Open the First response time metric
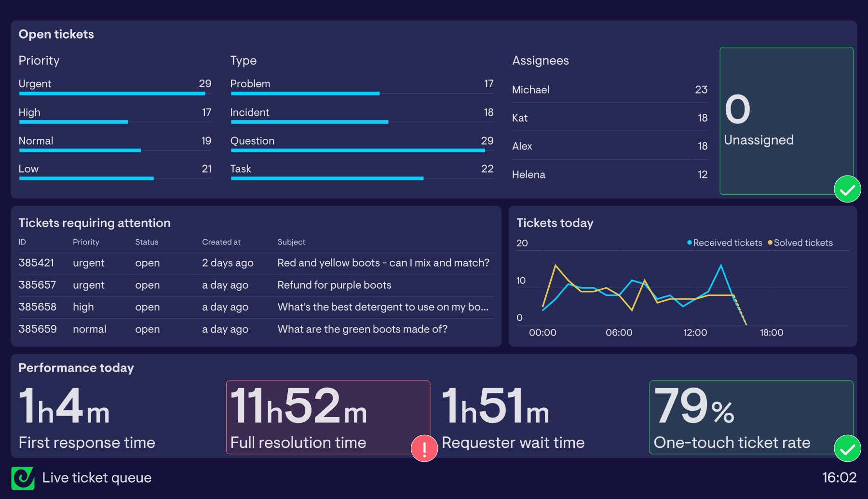Viewport: 868px width, 499px height. point(87,418)
